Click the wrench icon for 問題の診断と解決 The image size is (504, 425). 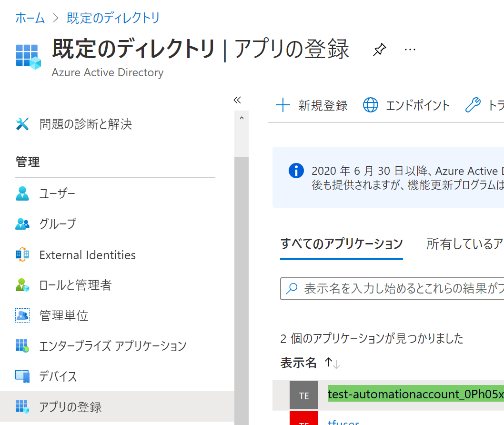point(22,124)
